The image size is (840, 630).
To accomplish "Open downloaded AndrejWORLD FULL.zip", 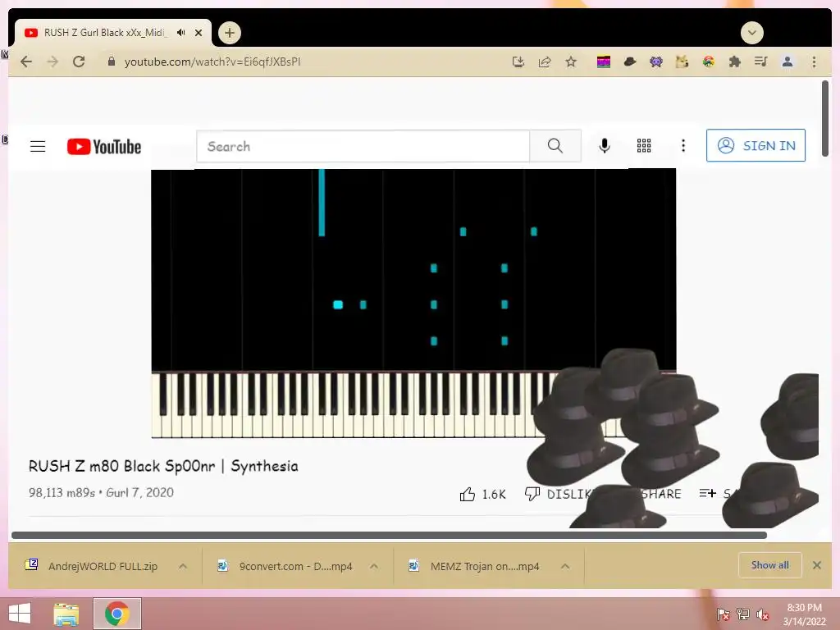I will point(92,566).
